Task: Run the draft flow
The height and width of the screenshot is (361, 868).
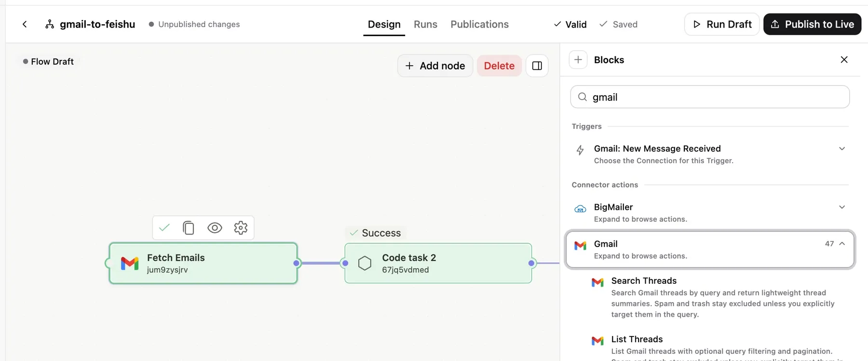Action: [722, 24]
